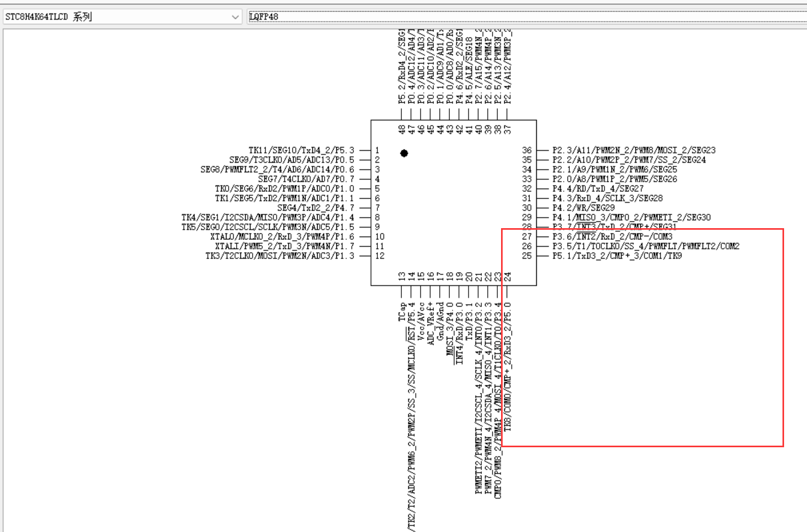The image size is (807, 532).
Task: Click the LQFP48 package selection field
Action: (528, 17)
